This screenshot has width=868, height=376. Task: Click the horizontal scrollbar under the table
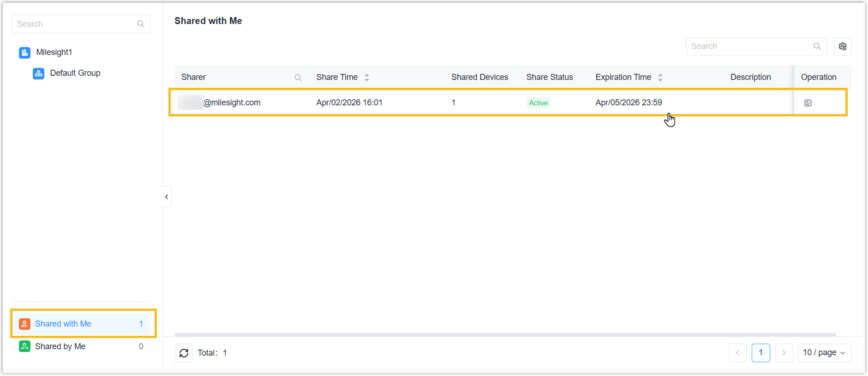[505, 334]
